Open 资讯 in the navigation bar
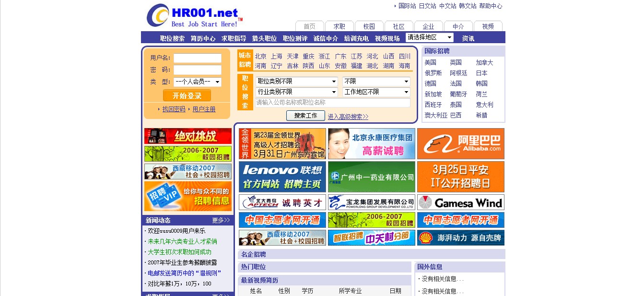 [468, 38]
